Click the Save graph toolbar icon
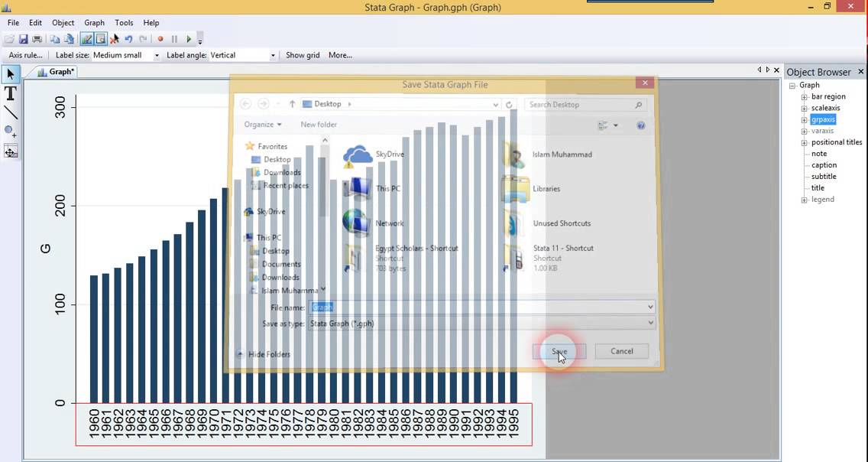Screen dimensions: 868x462 [x=23, y=39]
